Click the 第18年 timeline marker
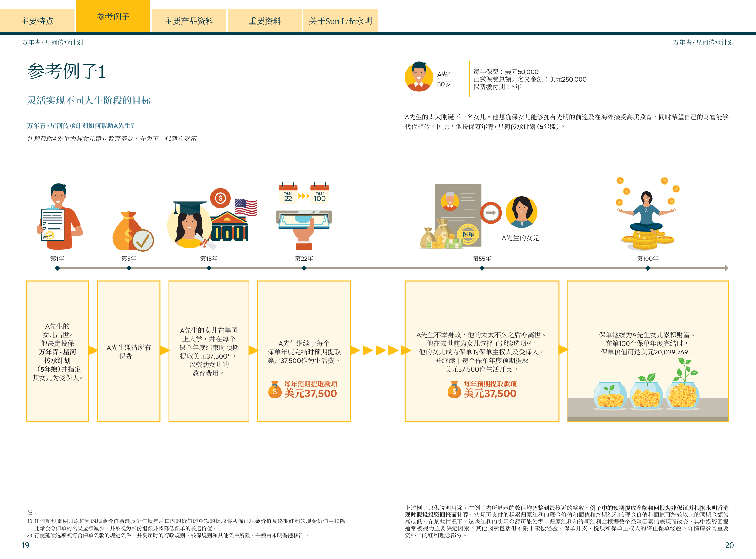The height and width of the screenshot is (559, 756). (209, 268)
